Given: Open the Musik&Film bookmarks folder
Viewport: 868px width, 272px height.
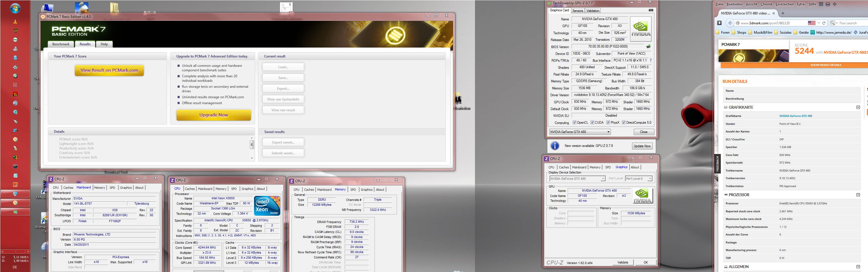Looking at the screenshot, I should click(x=760, y=32).
